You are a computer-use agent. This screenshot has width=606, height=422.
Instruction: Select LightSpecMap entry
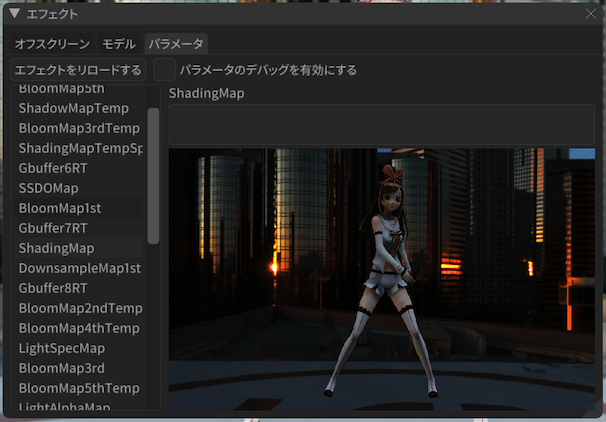click(62, 348)
